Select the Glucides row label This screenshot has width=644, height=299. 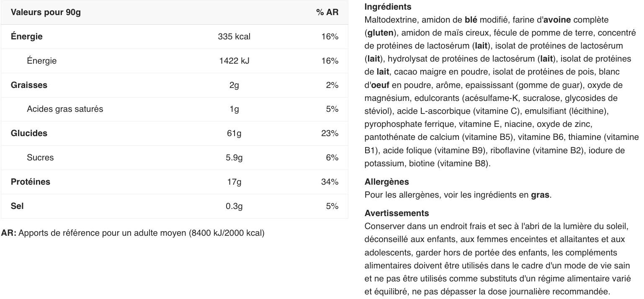pyautogui.click(x=29, y=133)
